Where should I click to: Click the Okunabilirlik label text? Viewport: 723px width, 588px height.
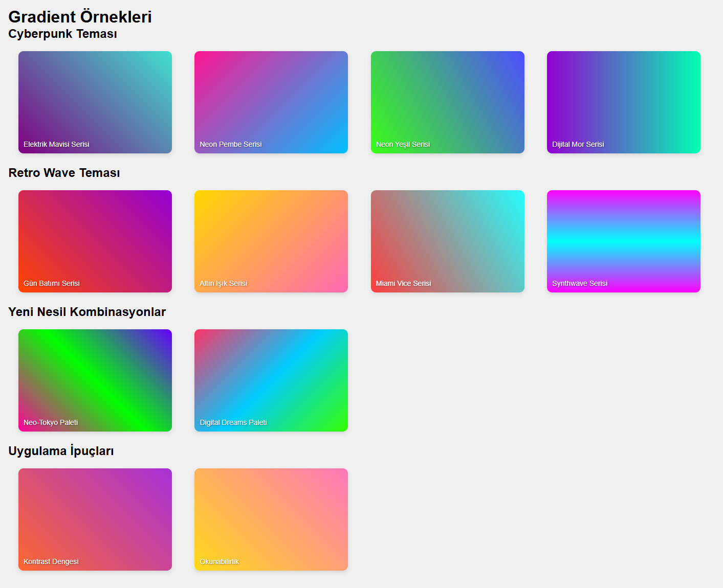(x=219, y=561)
